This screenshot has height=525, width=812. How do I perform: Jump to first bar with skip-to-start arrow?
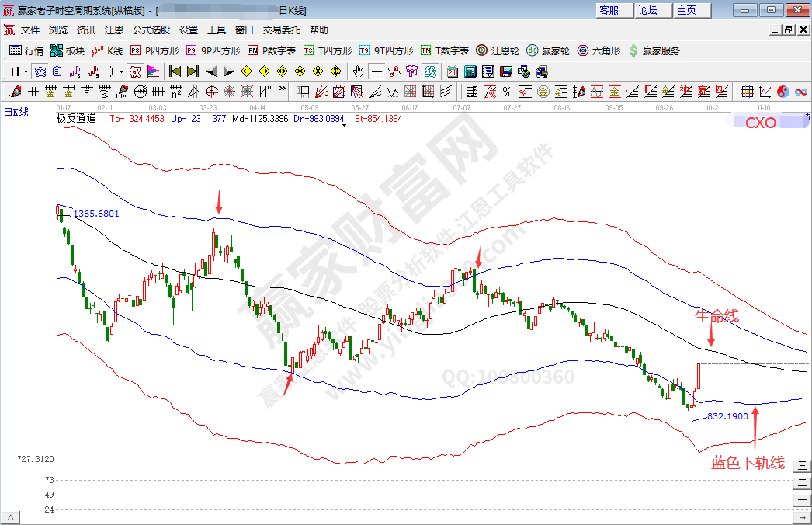pyautogui.click(x=175, y=71)
